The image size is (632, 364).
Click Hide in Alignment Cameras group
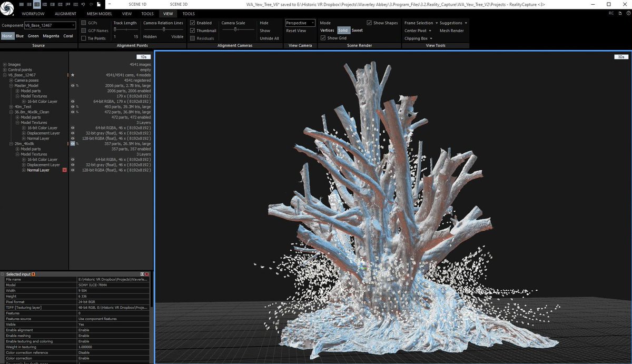264,23
